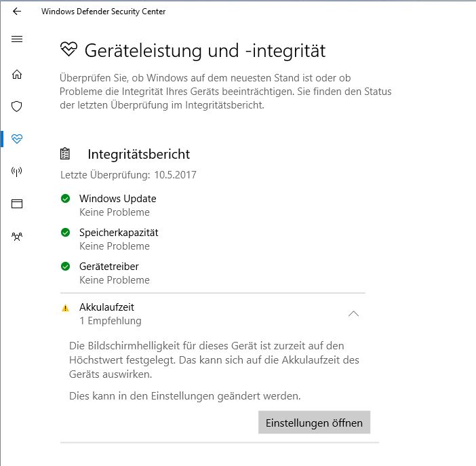This screenshot has width=476, height=466.
Task: Collapse the Akkulaufzeit section chevron
Action: tap(353, 314)
